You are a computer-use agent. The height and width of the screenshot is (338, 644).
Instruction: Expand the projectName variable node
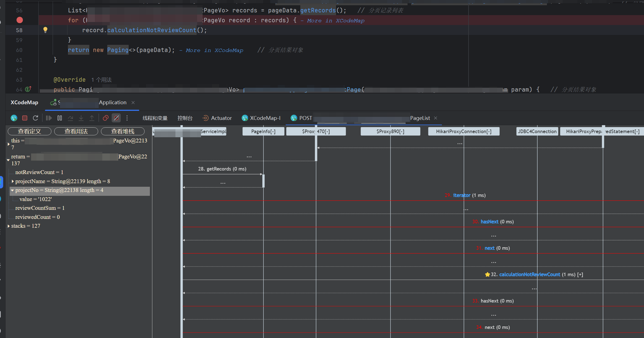click(x=13, y=181)
